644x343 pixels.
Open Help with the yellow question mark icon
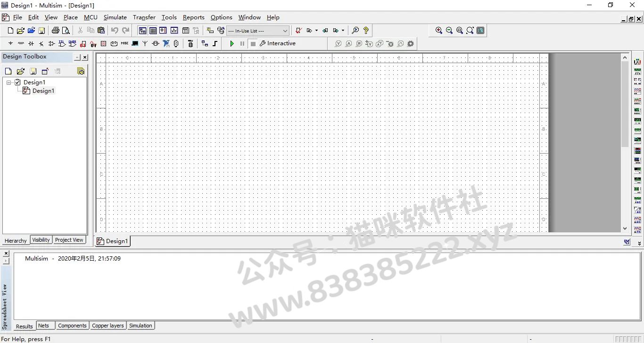[366, 31]
